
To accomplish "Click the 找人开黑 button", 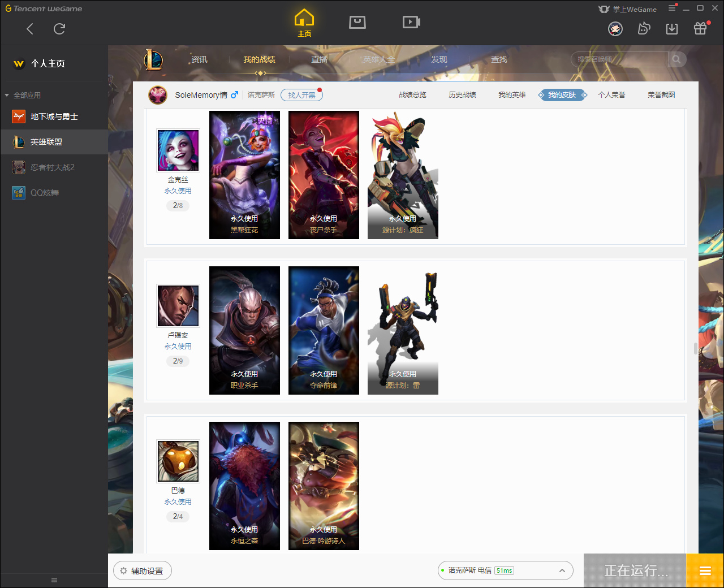I will click(x=301, y=95).
